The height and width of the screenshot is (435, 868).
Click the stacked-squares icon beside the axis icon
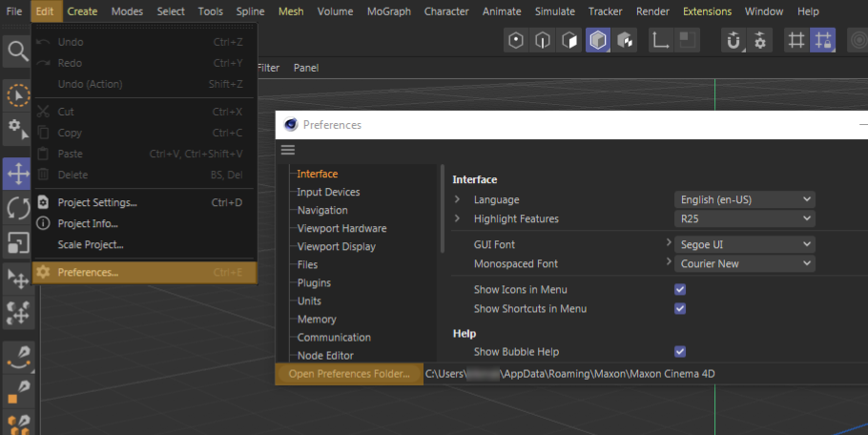pos(687,40)
